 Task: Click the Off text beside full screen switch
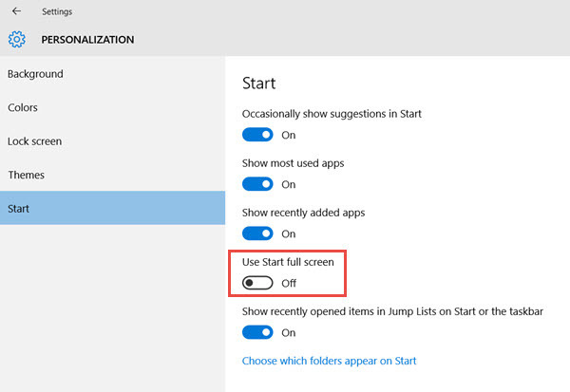coord(289,283)
